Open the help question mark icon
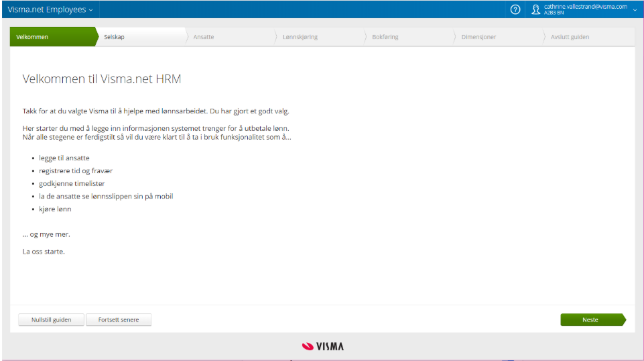 click(x=515, y=9)
